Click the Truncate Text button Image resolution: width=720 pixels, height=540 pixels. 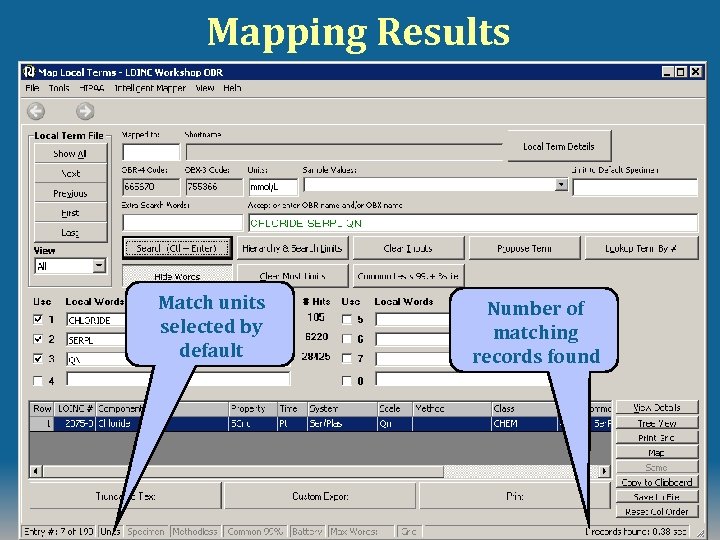tap(125, 496)
